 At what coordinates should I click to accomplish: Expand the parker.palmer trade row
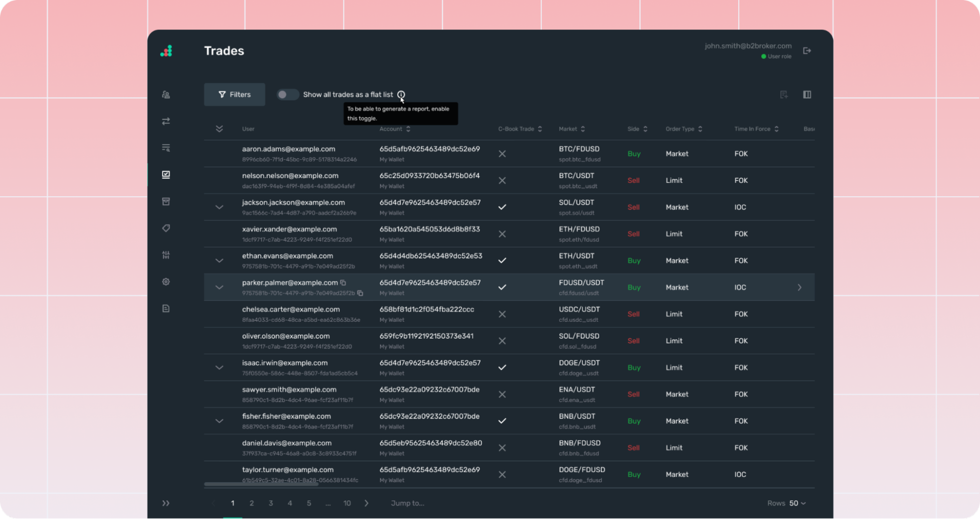tap(219, 287)
